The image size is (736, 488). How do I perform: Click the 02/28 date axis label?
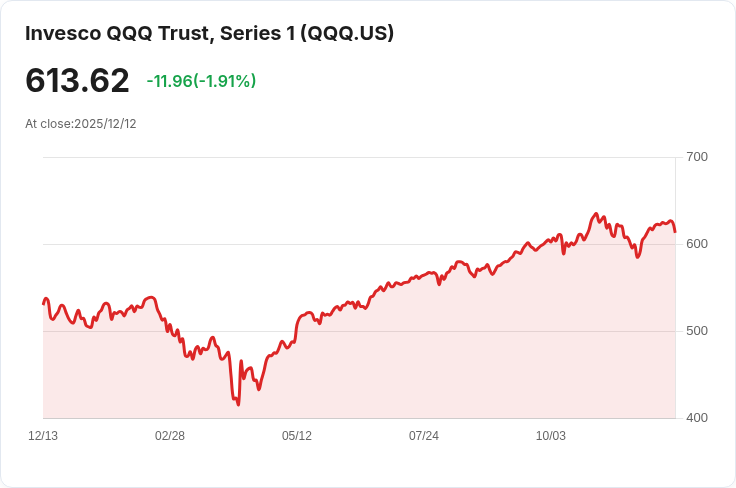(170, 436)
